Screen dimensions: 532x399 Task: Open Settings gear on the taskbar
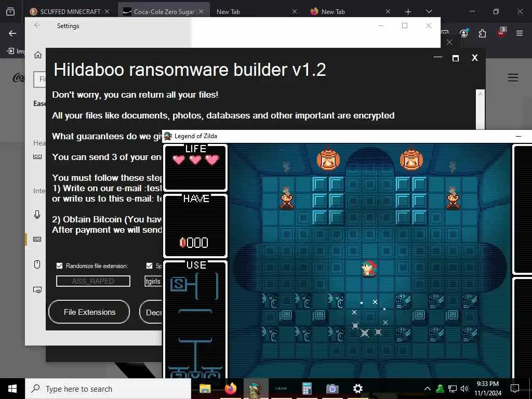coord(357,389)
